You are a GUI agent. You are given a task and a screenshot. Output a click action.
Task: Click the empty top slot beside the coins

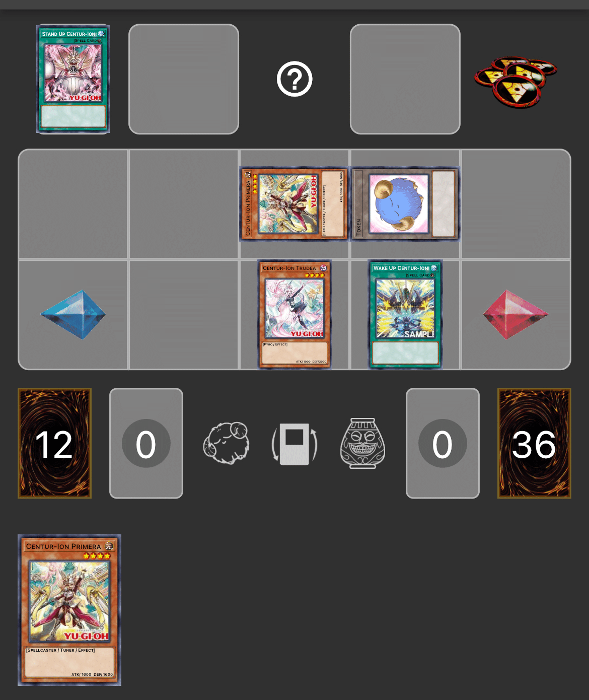[x=405, y=79]
